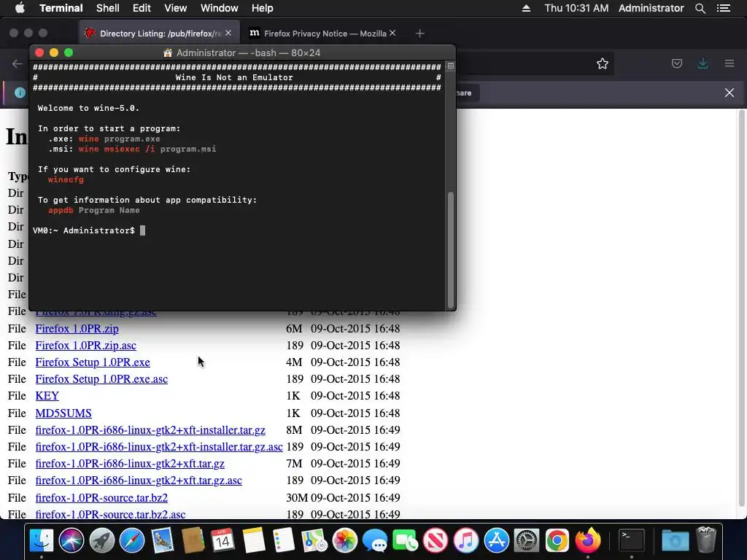Image resolution: width=747 pixels, height=560 pixels.
Task: Download Firefox Setup 1.0PR.exe
Action: pyautogui.click(x=93, y=362)
